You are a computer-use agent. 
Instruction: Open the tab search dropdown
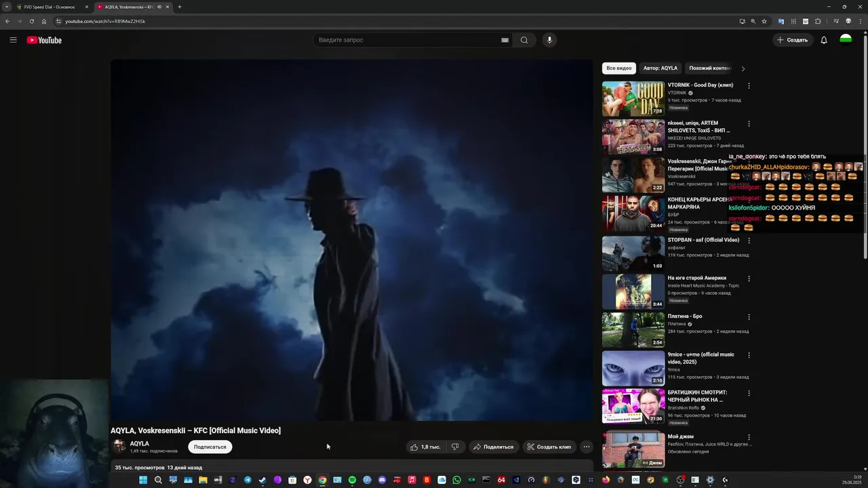point(6,7)
